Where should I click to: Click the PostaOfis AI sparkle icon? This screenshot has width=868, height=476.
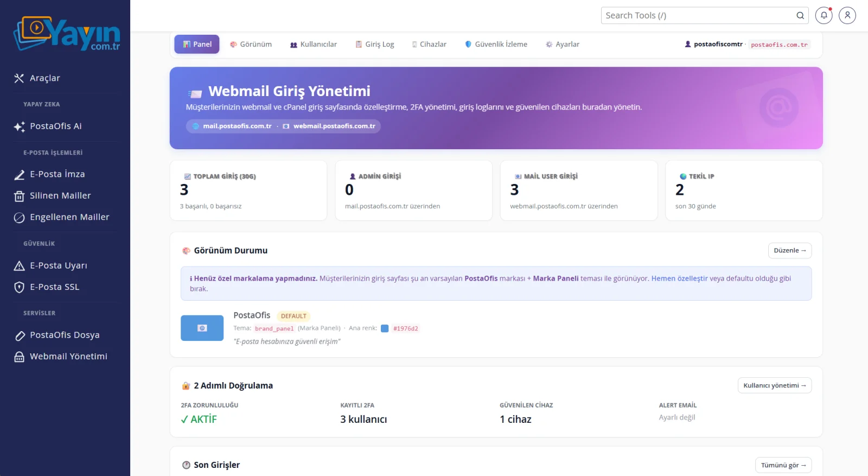[20, 126]
